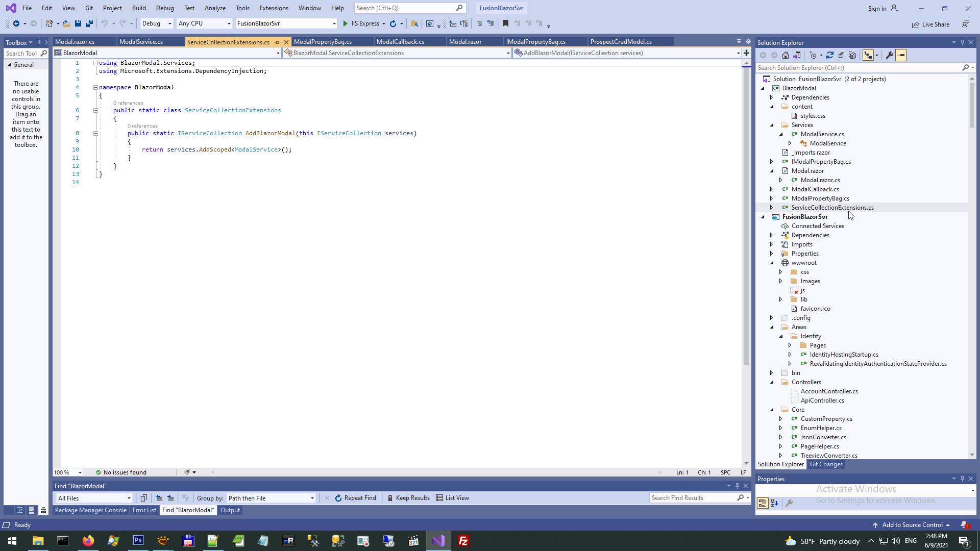Viewport: 980px width, 551px height.
Task: Open Firefox from the Windows taskbar
Action: coord(88,541)
